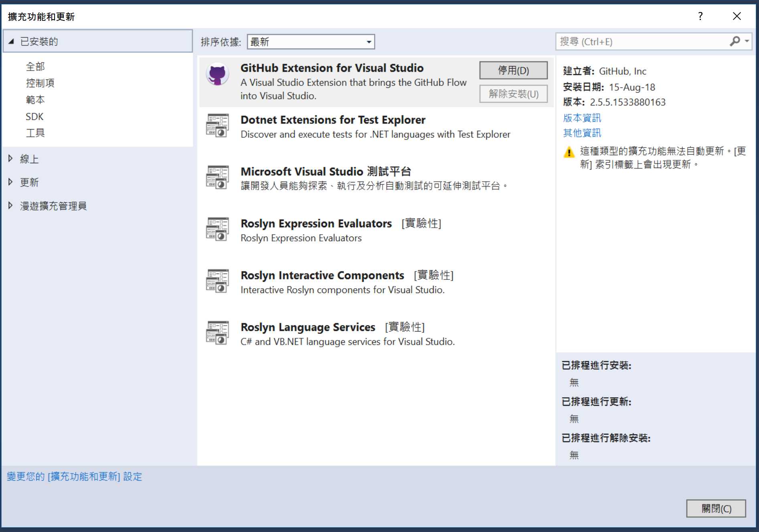Open the search options dropdown arrow
The width and height of the screenshot is (759, 532).
coord(747,41)
